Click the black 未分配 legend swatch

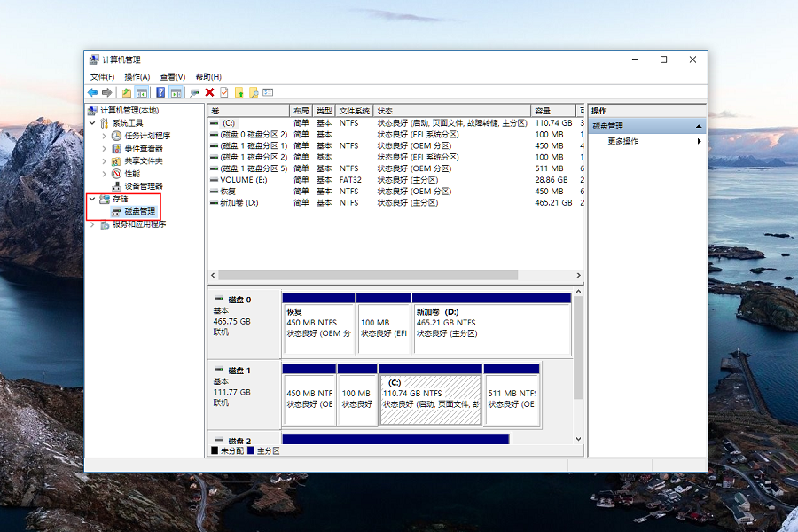215,450
